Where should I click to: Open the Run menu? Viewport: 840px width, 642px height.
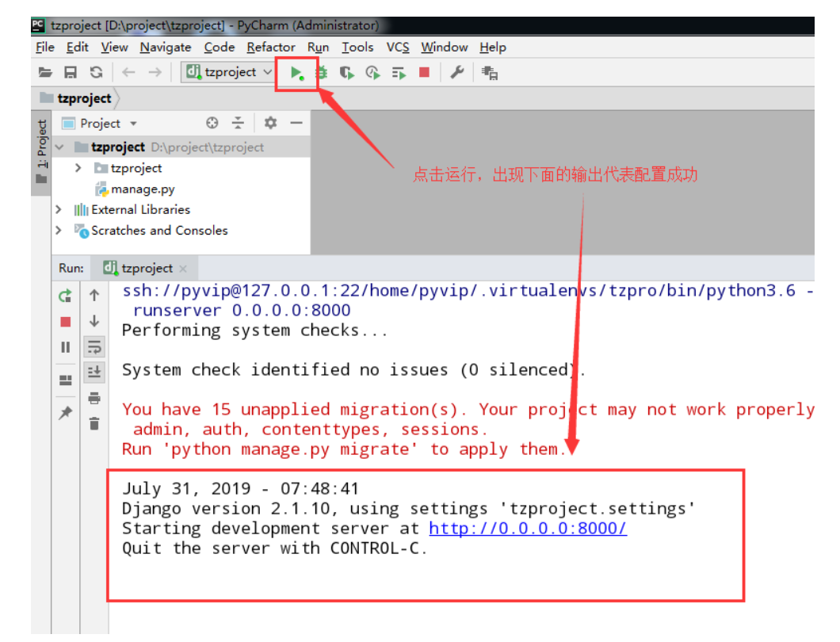(x=318, y=47)
